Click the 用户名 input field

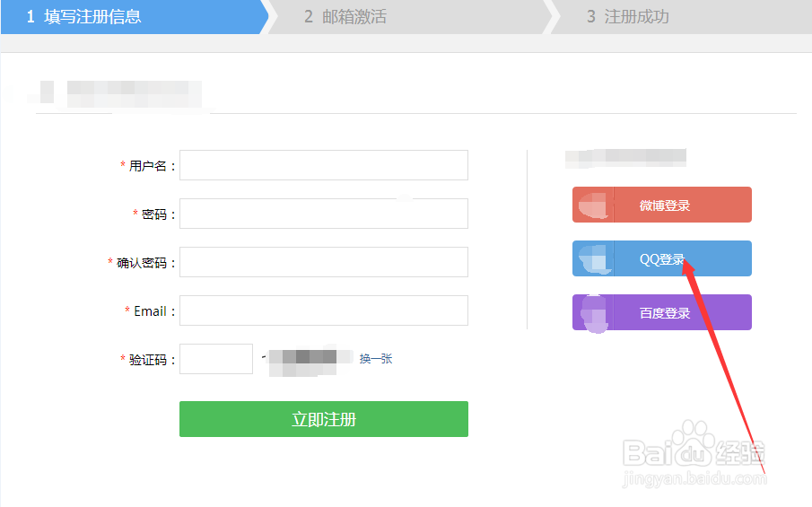[324, 165]
